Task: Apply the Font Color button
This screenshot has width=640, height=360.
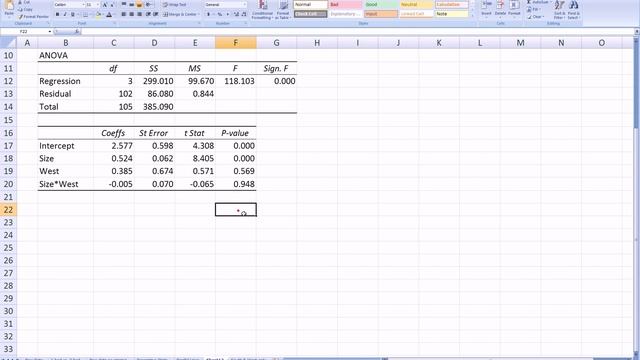Action: point(109,15)
